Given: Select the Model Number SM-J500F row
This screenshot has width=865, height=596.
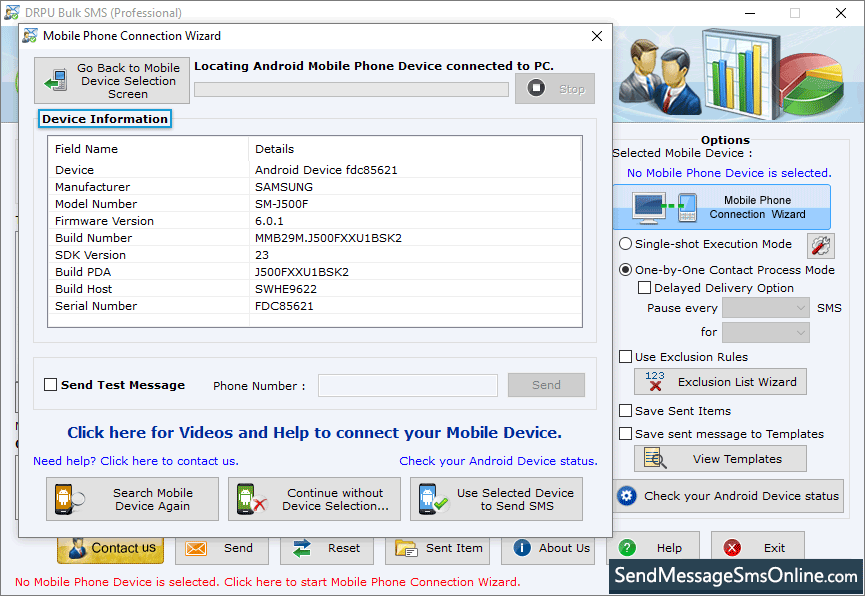Looking at the screenshot, I should point(314,204).
